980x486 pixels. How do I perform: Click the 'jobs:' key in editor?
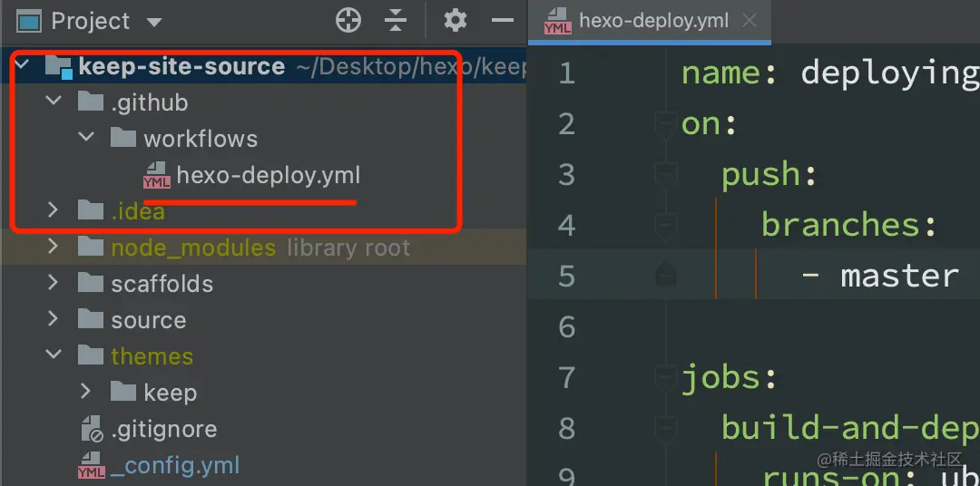[730, 379]
